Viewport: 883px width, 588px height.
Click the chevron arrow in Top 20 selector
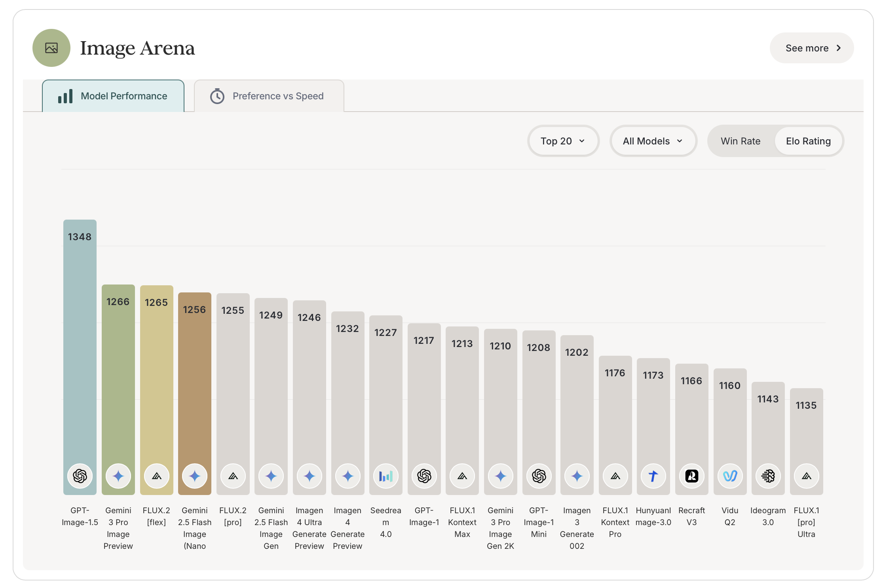(582, 141)
